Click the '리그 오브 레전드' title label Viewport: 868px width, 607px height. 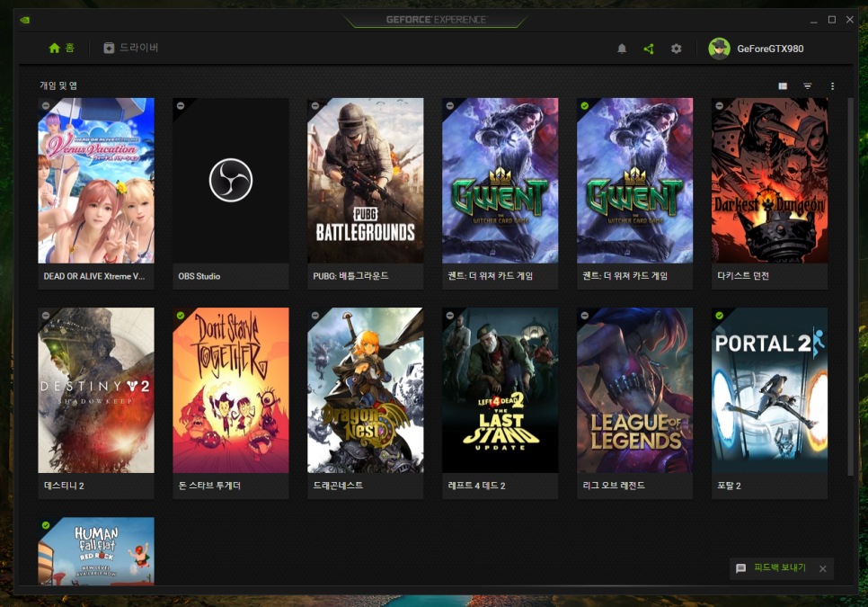click(614, 486)
